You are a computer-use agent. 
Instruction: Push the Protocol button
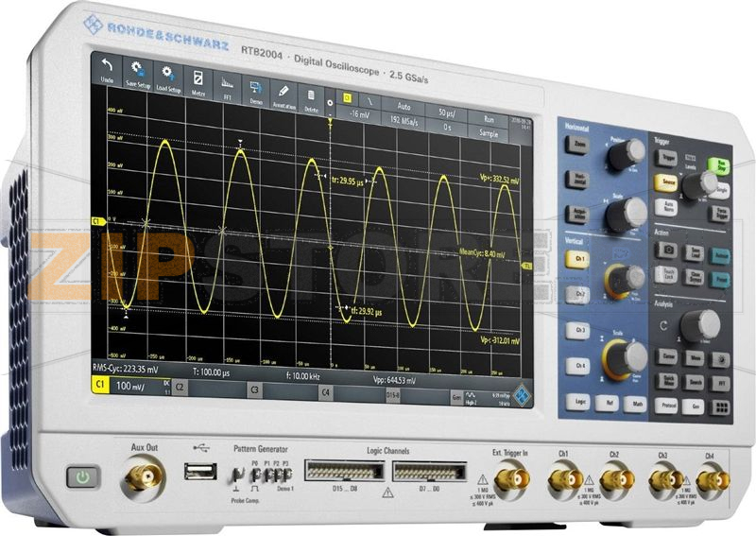[668, 406]
